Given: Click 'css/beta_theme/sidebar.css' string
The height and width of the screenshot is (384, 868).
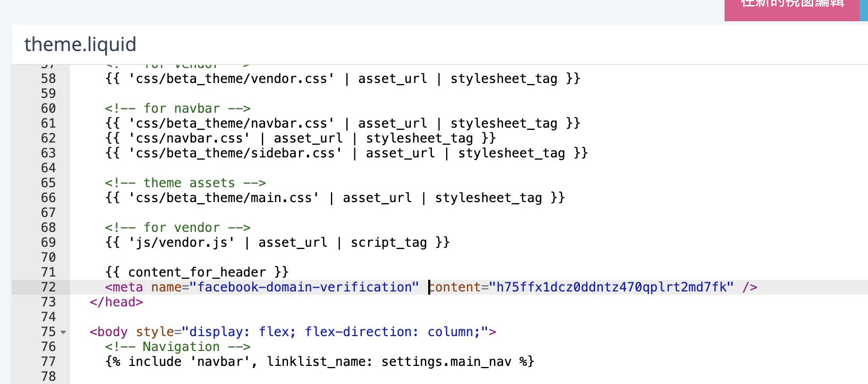Looking at the screenshot, I should coord(235,153).
